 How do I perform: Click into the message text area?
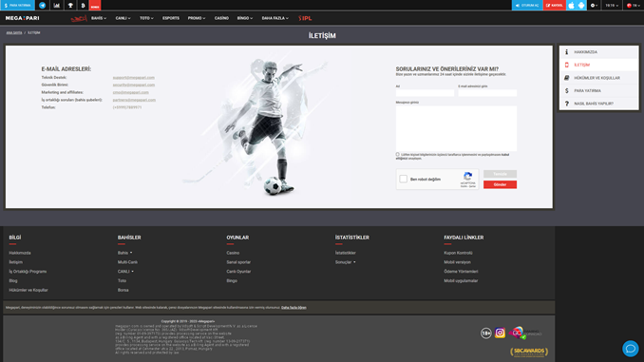(x=456, y=128)
